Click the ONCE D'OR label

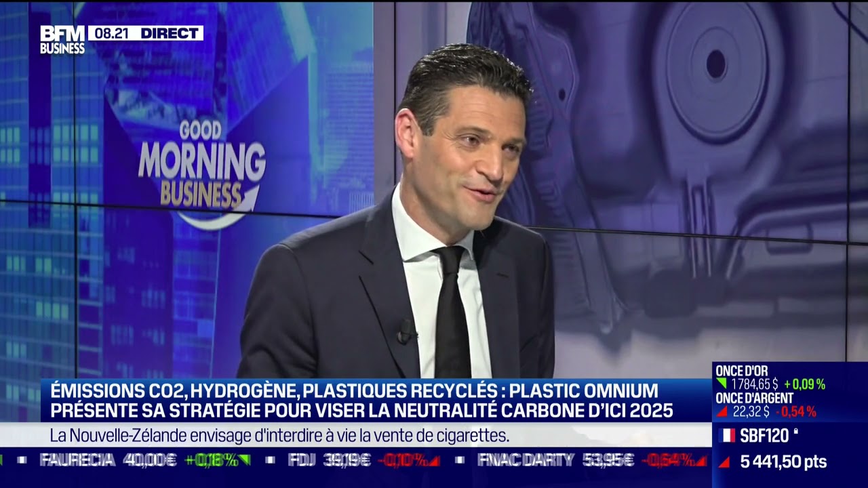742,371
